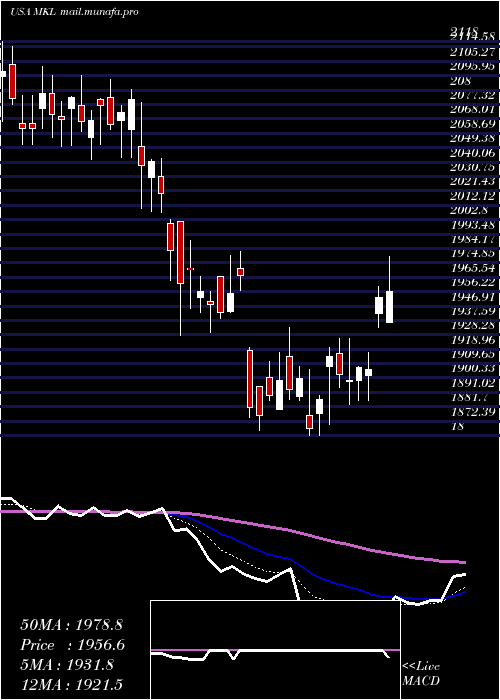Click the 2002.8 price level label
This screenshot has width=500, height=700.
pos(469,210)
